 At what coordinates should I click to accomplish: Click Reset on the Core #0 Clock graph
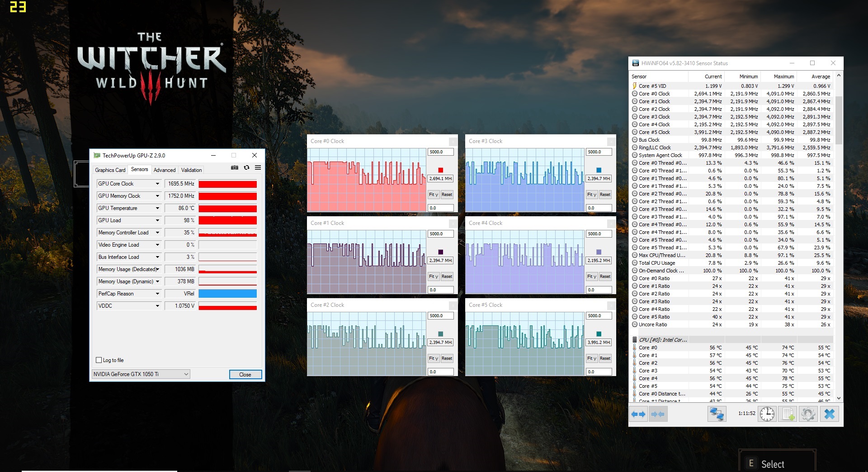tap(447, 195)
